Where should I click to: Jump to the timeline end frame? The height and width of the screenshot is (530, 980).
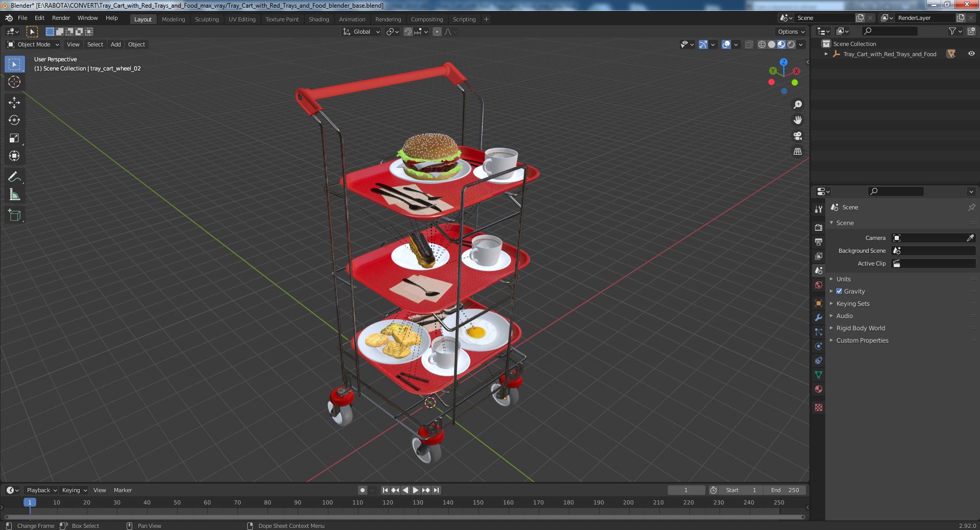coord(436,490)
